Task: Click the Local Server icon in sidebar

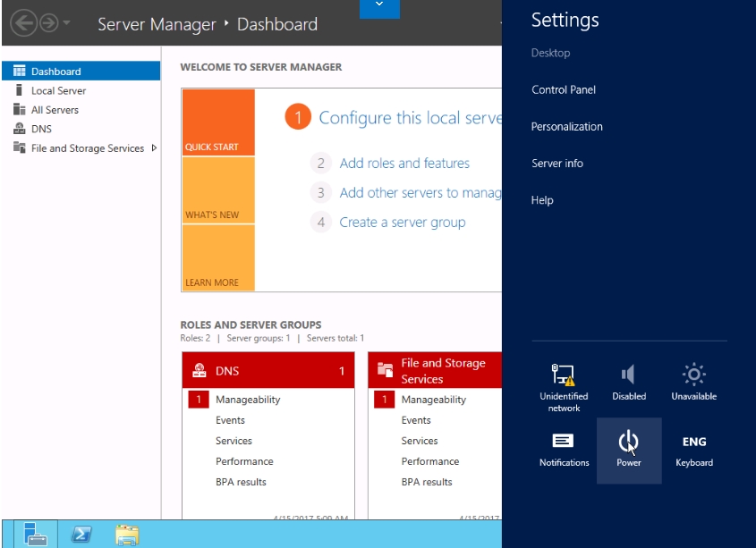Action: [20, 90]
